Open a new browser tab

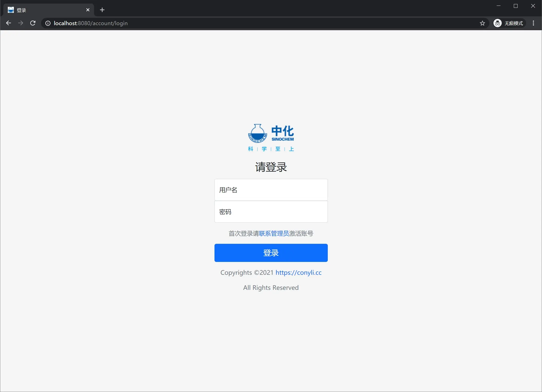pos(102,10)
